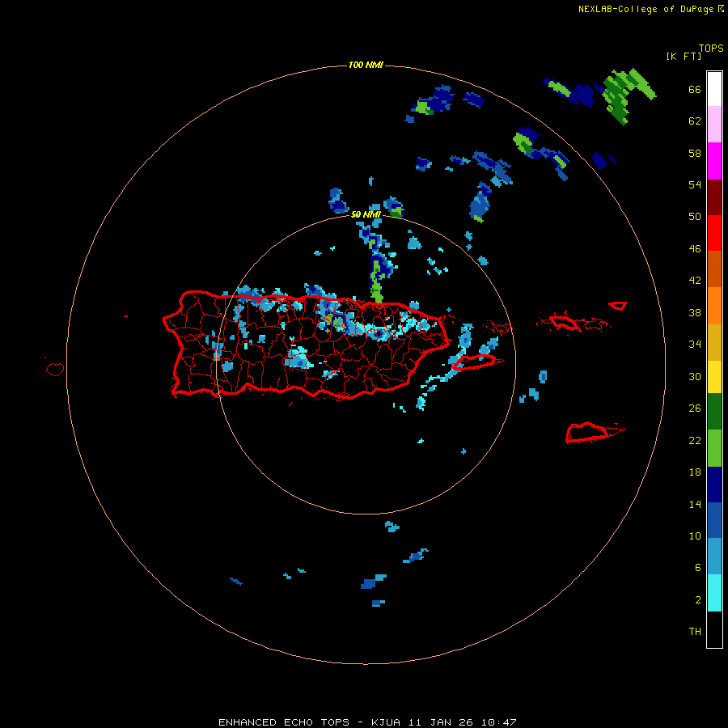Choose the medium blue legend swatch
Viewport: 728px width, 728px height.
click(714, 520)
